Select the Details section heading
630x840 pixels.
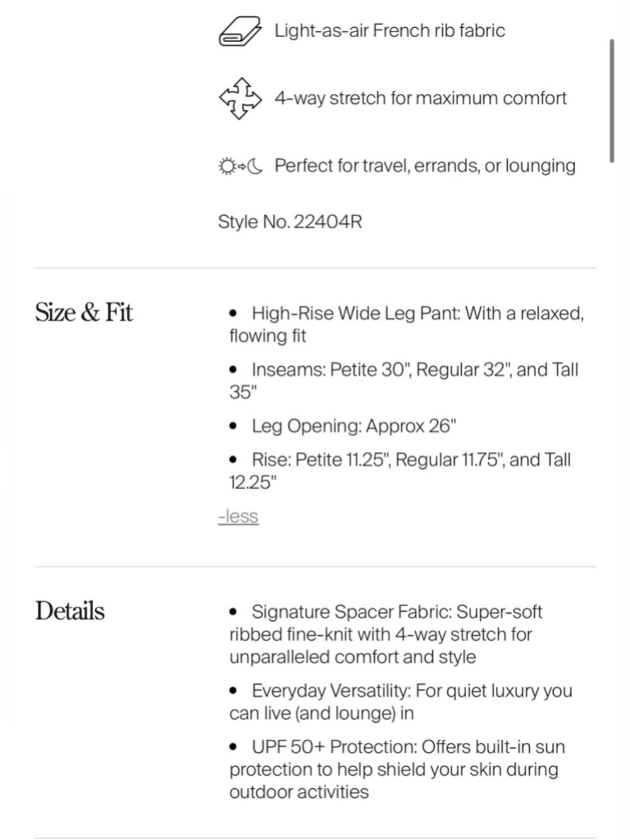[x=70, y=611]
